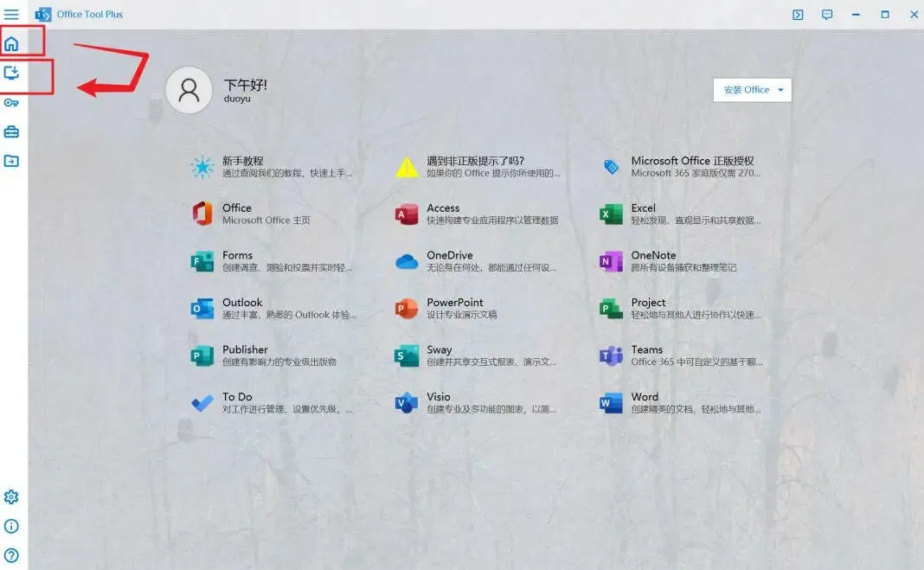The image size is (924, 570).
Task: Click the yellow warning triangle icon
Action: 407,167
